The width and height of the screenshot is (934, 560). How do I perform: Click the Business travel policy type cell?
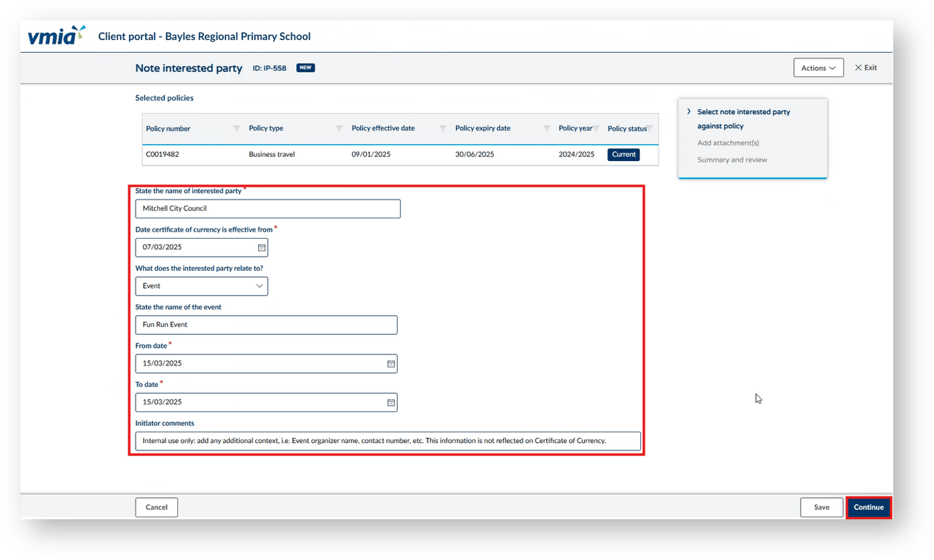(271, 155)
